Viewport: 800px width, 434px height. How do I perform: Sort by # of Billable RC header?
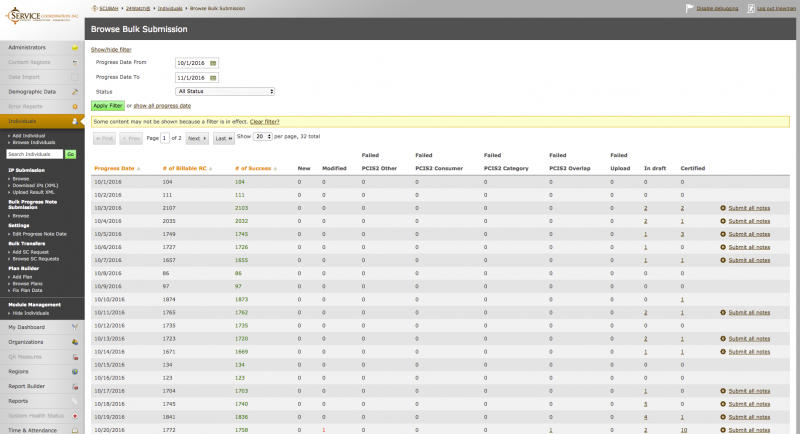185,168
